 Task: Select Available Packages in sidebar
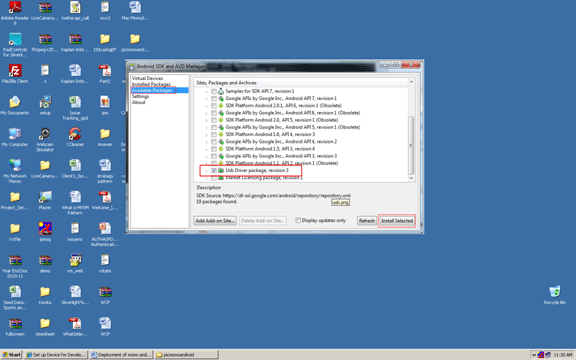(x=152, y=90)
